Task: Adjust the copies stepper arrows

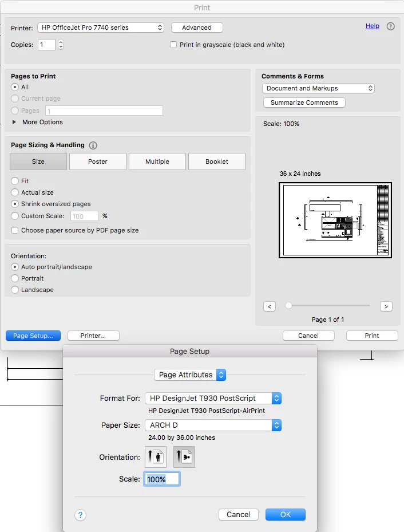Action: click(61, 45)
